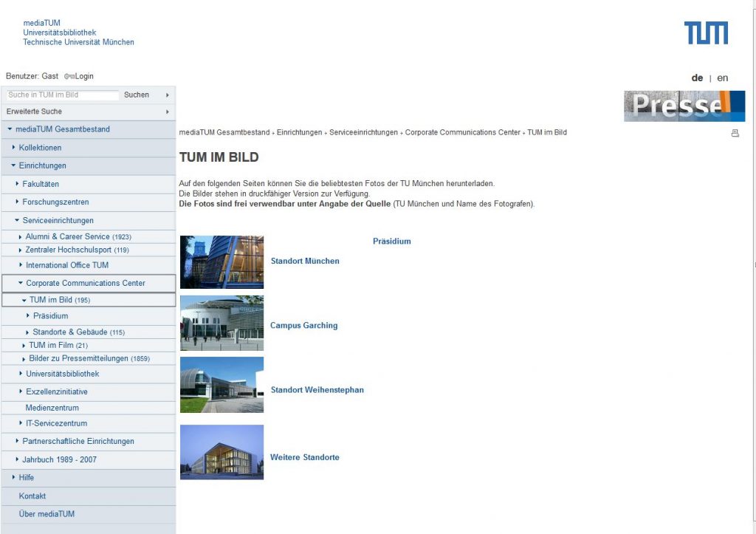Collapse the Corporate Communications Center arrow
Screen dimensions: 756x534
pyautogui.click(x=20, y=283)
